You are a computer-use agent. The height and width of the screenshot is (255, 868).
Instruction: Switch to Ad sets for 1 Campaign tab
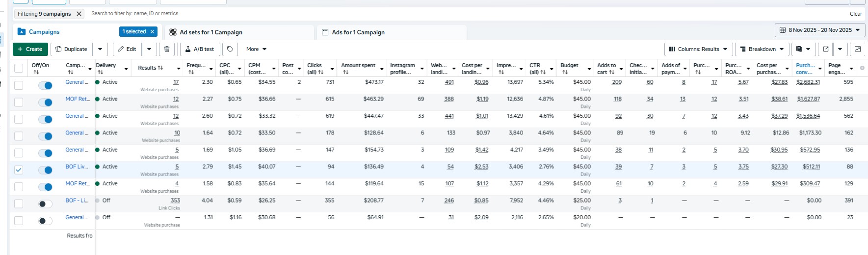point(211,32)
